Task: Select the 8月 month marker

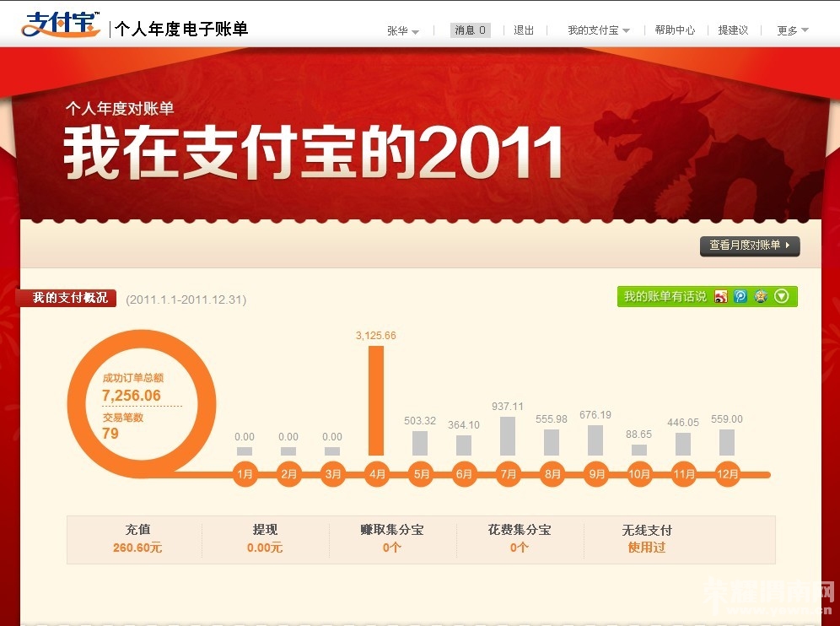Action: 552,474
